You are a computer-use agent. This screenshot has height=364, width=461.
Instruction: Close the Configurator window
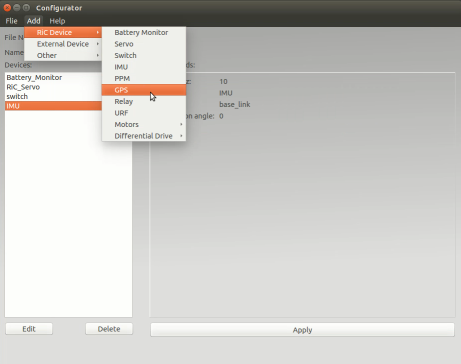[x=7, y=7]
